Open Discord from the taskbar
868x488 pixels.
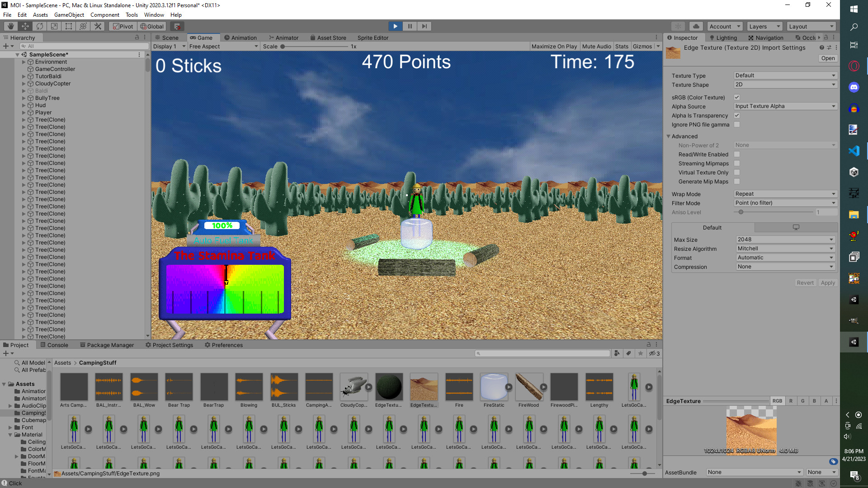(x=854, y=88)
